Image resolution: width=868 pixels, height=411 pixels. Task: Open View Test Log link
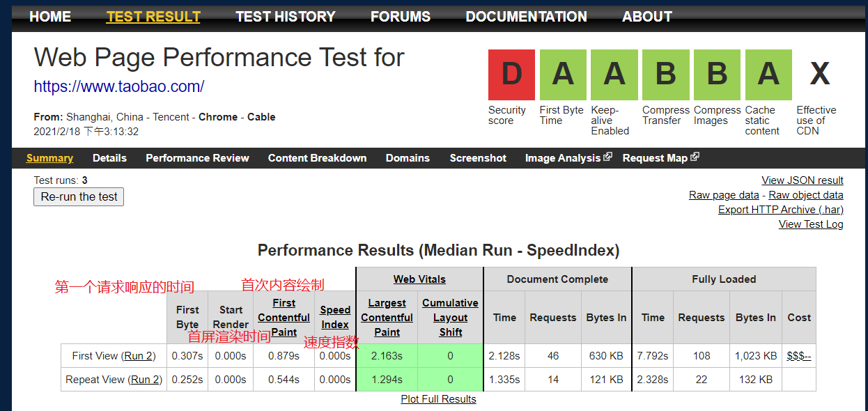(x=811, y=224)
